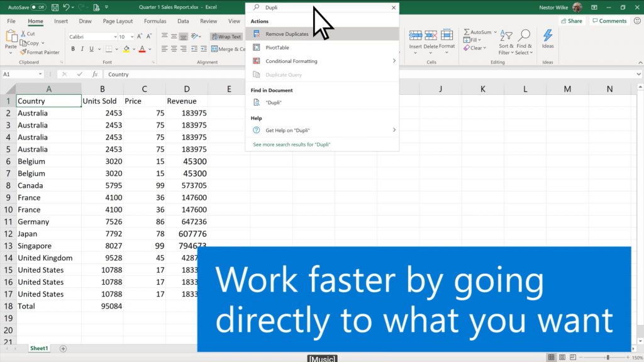
Task: Click the Insert Function fx icon
Action: (x=95, y=74)
